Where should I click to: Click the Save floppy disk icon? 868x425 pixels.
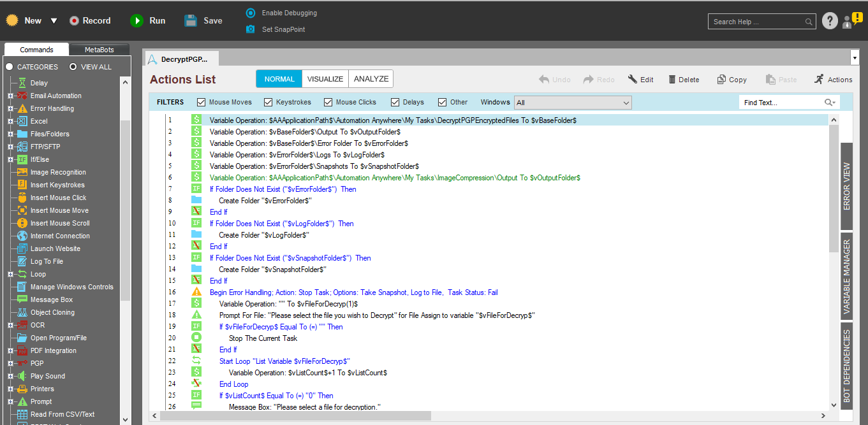pos(191,21)
